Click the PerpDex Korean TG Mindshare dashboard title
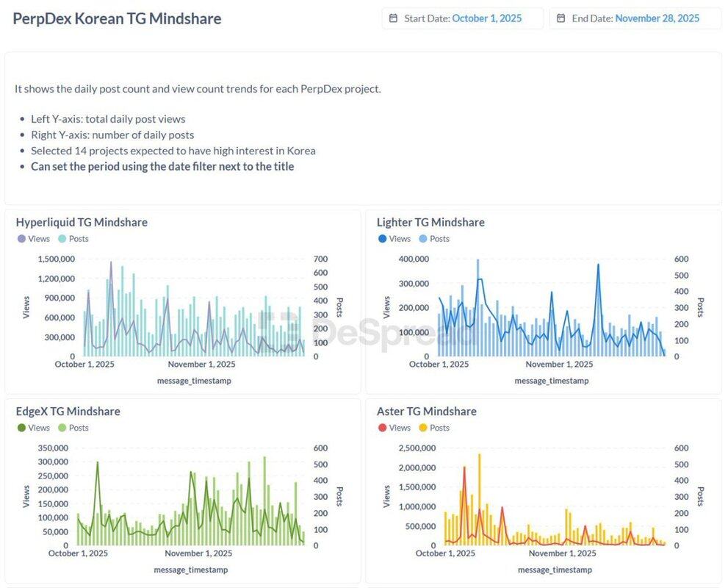The image size is (728, 588). 117,18
